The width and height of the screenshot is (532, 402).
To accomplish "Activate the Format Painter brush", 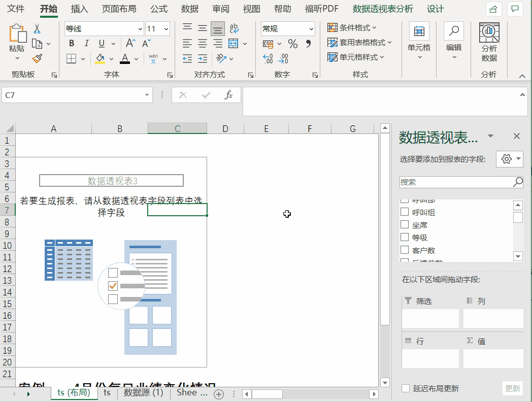I will pyautogui.click(x=37, y=59).
